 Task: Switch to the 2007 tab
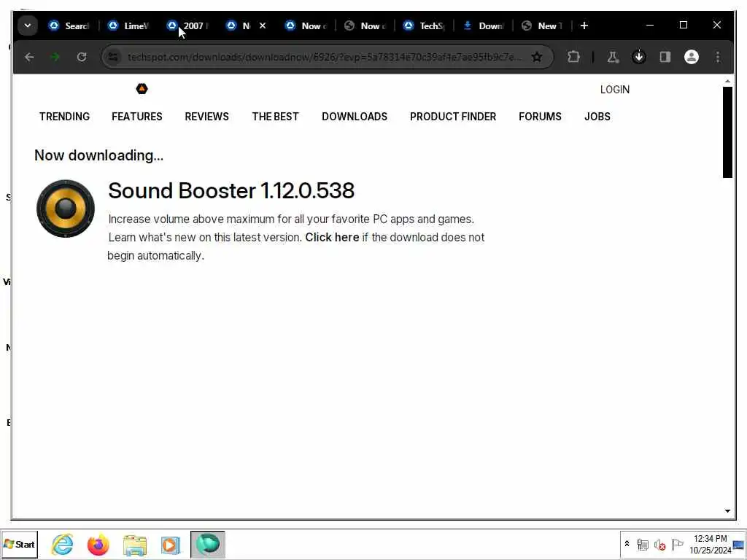[187, 26]
